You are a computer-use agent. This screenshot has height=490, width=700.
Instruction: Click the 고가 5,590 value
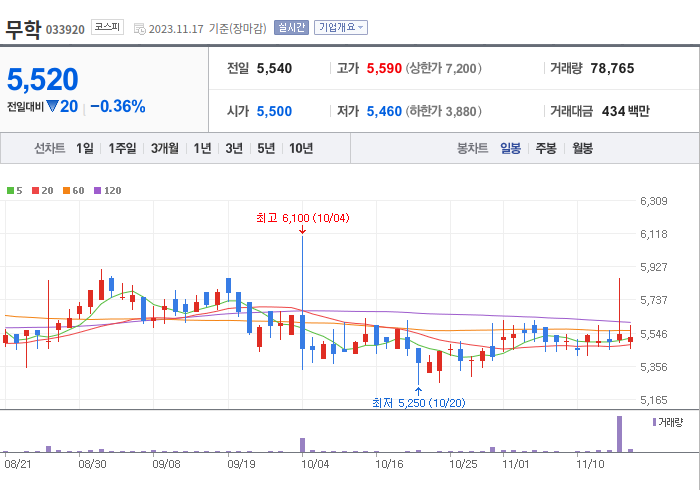click(x=384, y=68)
